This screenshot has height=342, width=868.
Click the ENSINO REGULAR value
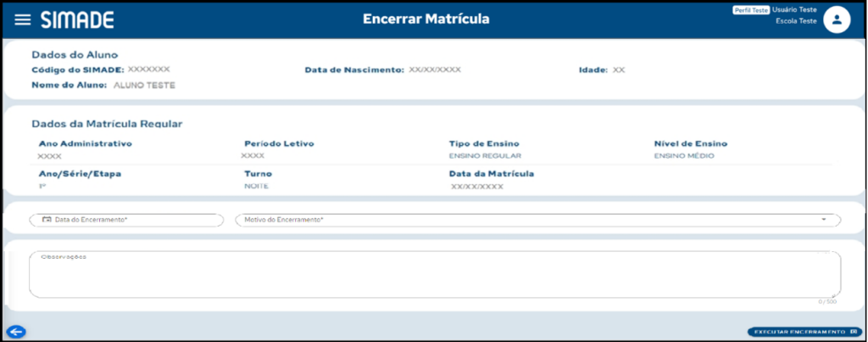[485, 156]
